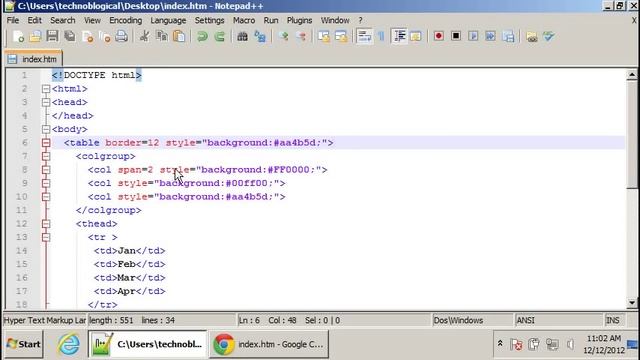The height and width of the screenshot is (360, 640).
Task: Collapse the <colgroup> fold on line 7
Action: coord(46,156)
